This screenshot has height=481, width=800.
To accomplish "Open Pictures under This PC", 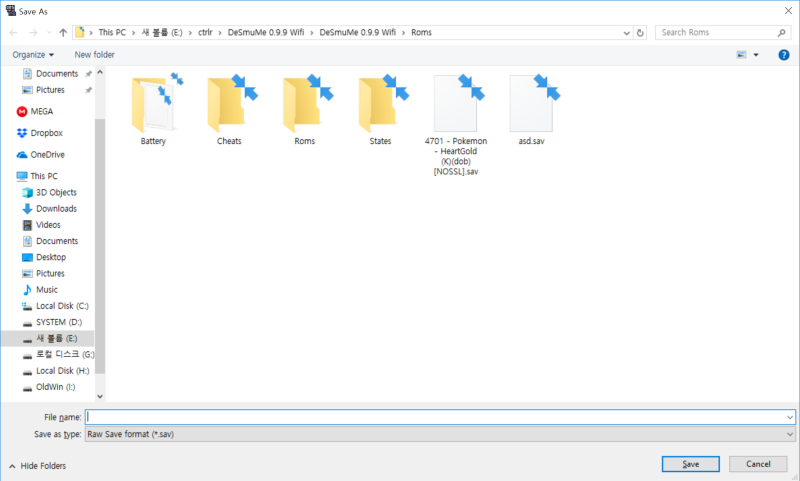I will (43, 273).
